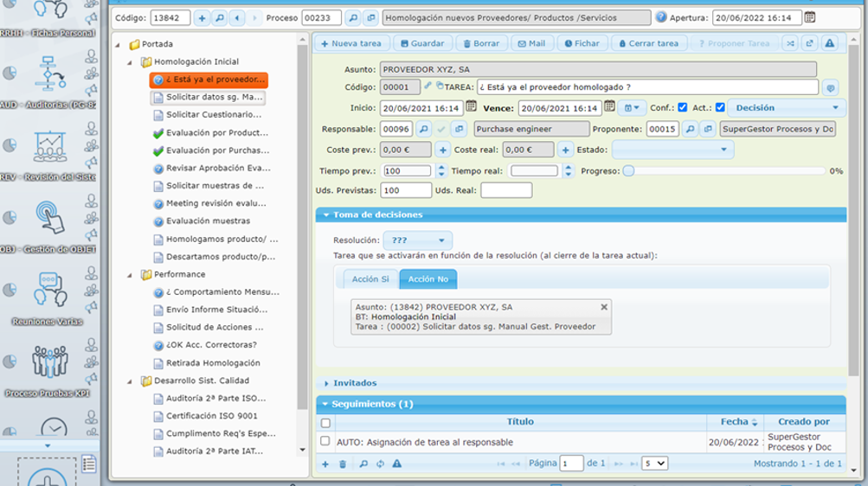The height and width of the screenshot is (486, 868).
Task: Go to previous record arrow in header
Action: click(237, 18)
